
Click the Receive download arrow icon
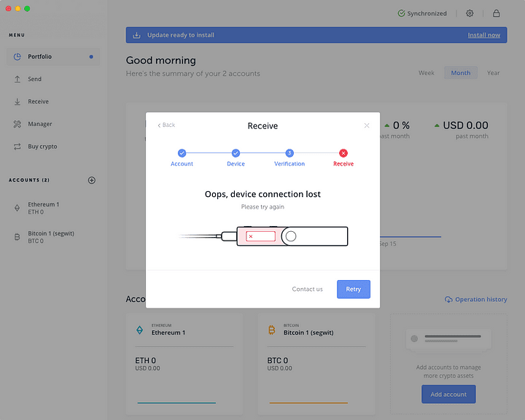pos(17,101)
